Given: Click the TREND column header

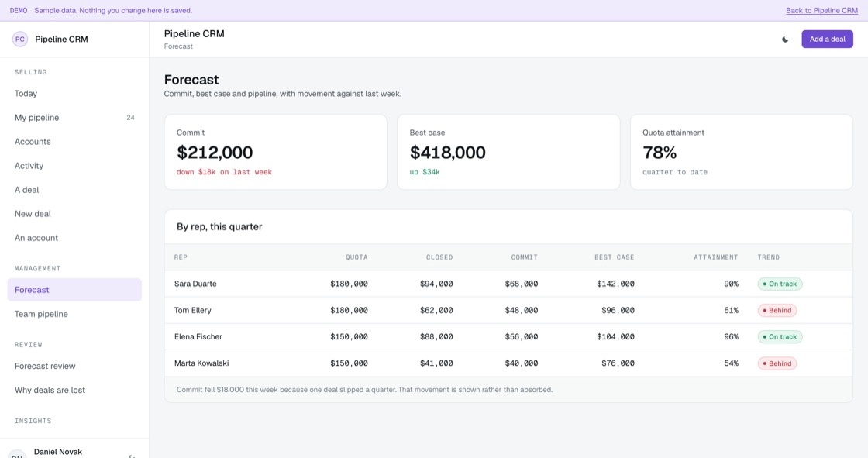Looking at the screenshot, I should (x=768, y=257).
